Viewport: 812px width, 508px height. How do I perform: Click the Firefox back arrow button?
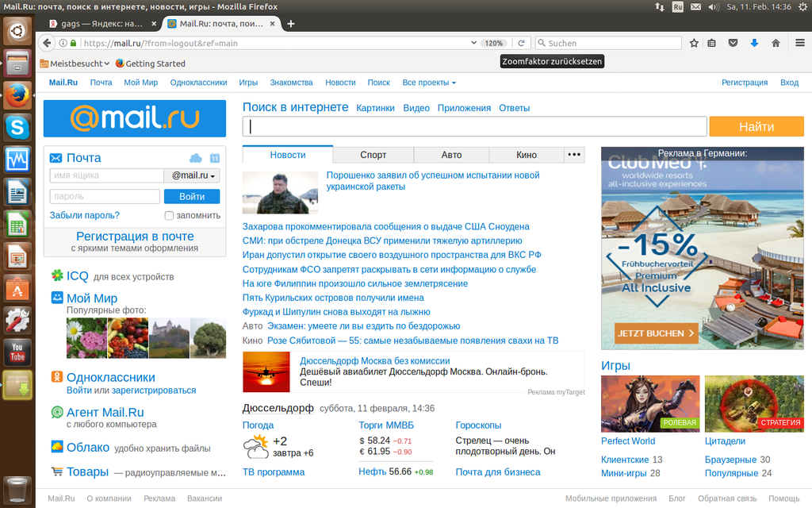click(x=47, y=43)
